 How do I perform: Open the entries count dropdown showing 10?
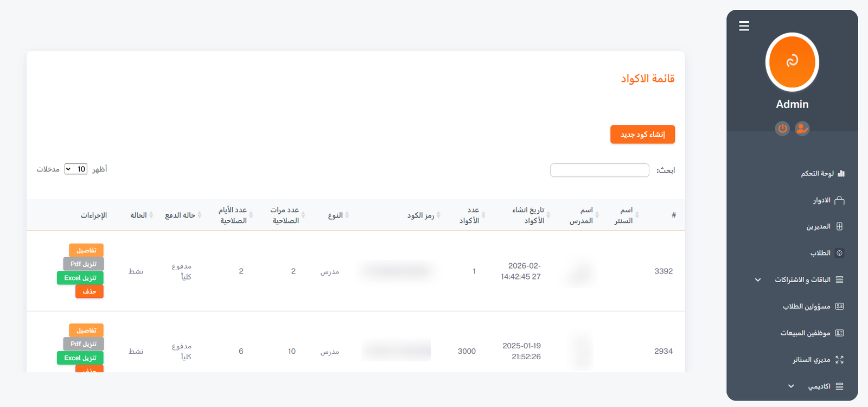(75, 169)
